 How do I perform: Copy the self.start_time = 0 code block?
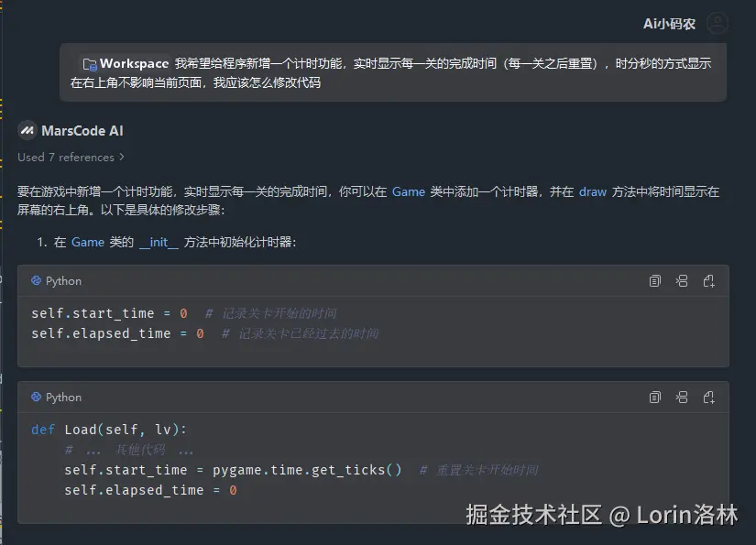click(655, 281)
